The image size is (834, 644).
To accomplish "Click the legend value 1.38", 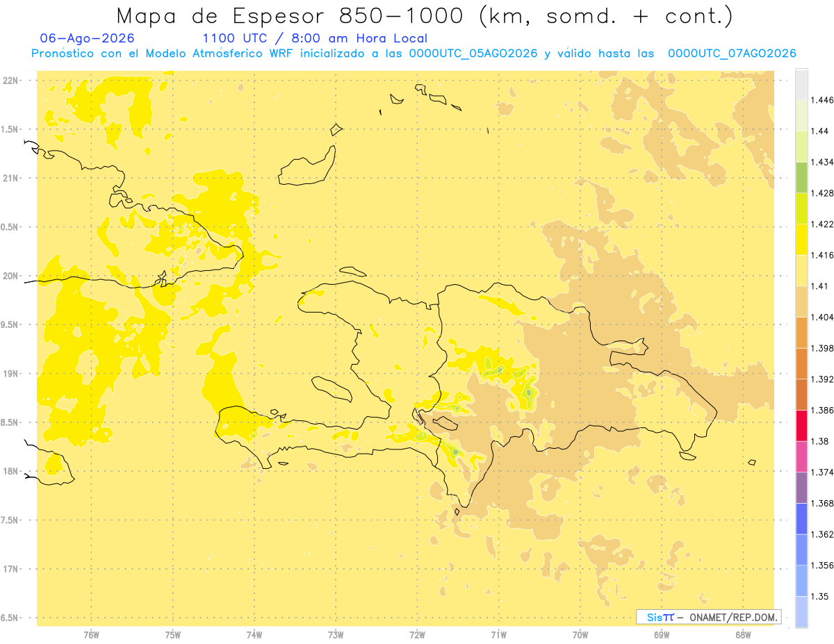I will [x=821, y=441].
